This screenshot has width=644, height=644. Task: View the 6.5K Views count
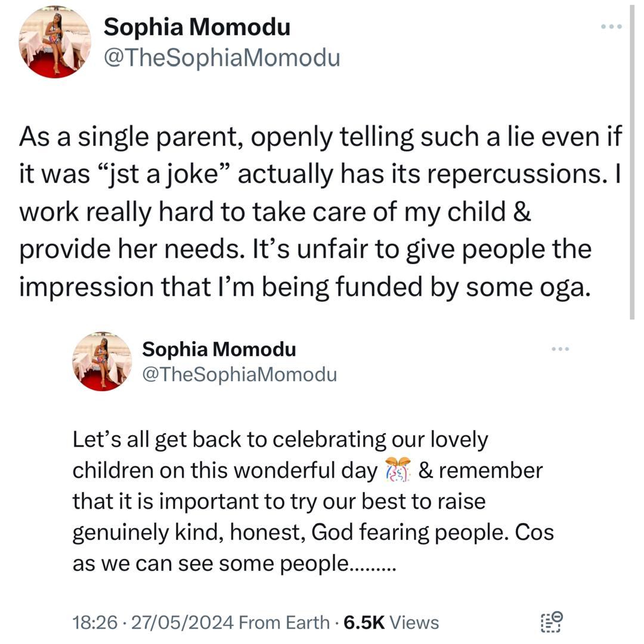click(x=391, y=623)
